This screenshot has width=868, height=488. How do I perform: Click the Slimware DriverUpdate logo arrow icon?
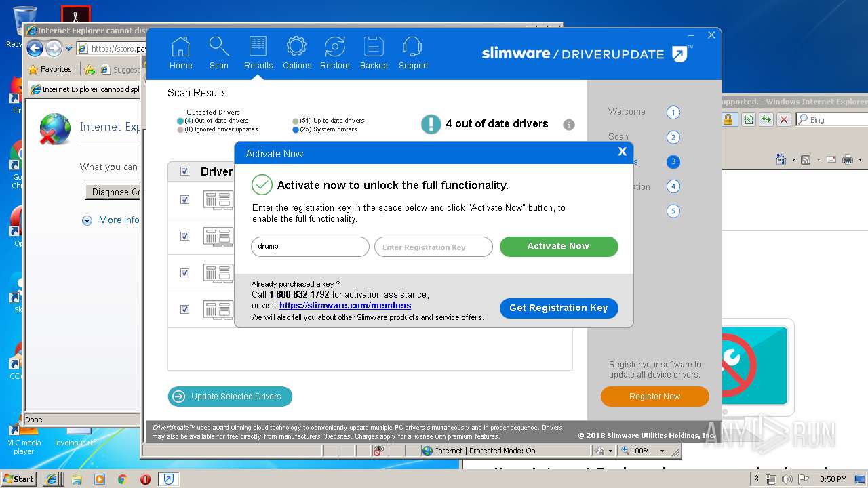click(x=681, y=54)
